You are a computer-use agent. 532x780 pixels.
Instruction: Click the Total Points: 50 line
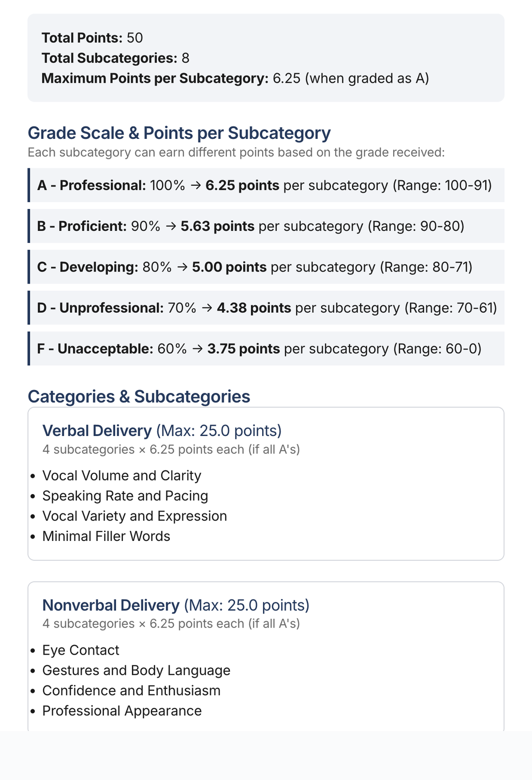pos(92,38)
